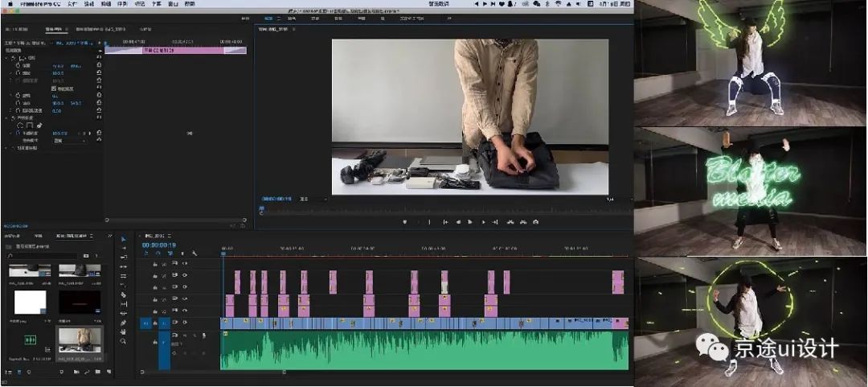Select the Hand tool
This screenshot has width=868, height=387.
tap(123, 332)
